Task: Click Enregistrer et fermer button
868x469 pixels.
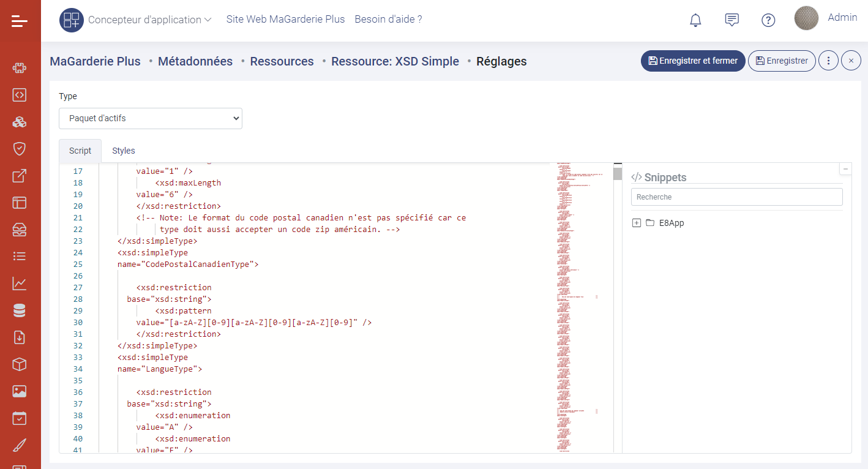Action: (x=693, y=61)
